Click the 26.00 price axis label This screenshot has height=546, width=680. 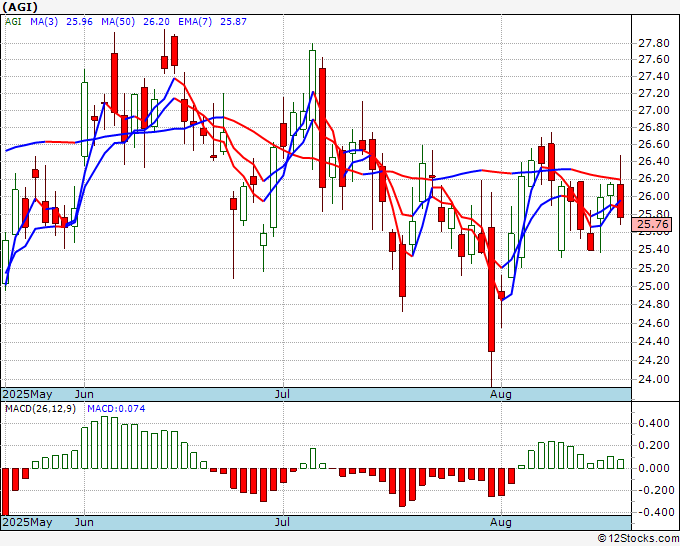tap(654, 196)
